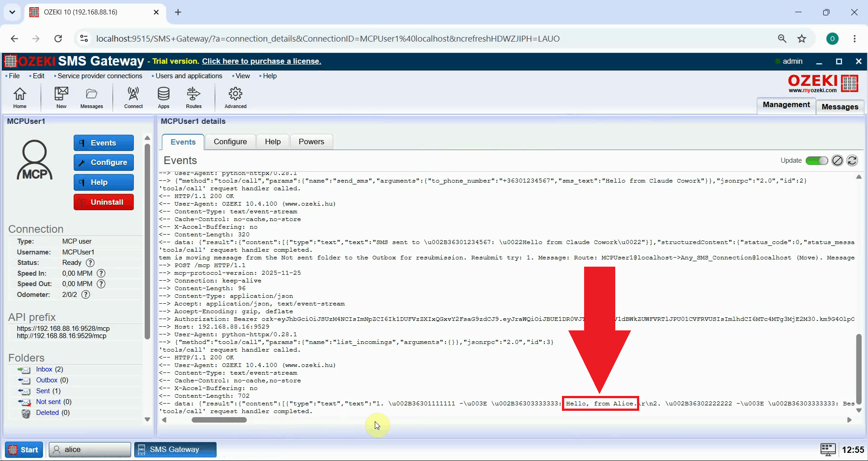Switch to the Management view tab
868x461 pixels.
(x=786, y=105)
